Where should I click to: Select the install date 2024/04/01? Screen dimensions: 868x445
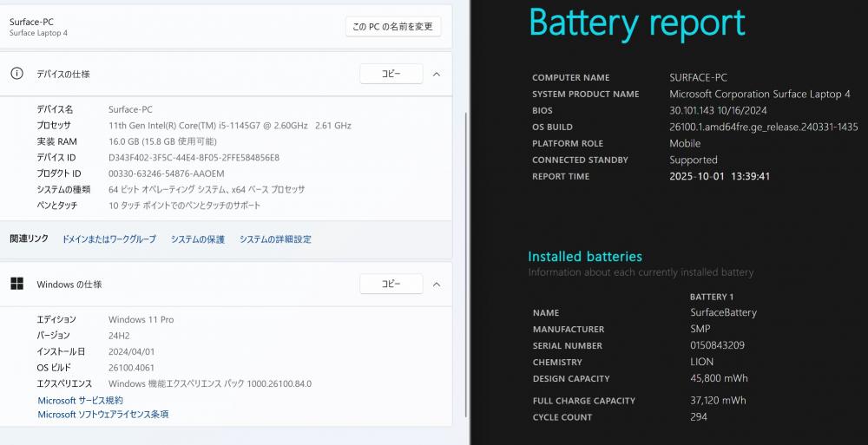tap(132, 351)
